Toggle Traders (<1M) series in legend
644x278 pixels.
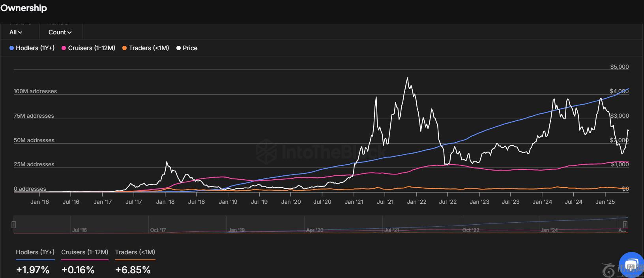tap(149, 48)
